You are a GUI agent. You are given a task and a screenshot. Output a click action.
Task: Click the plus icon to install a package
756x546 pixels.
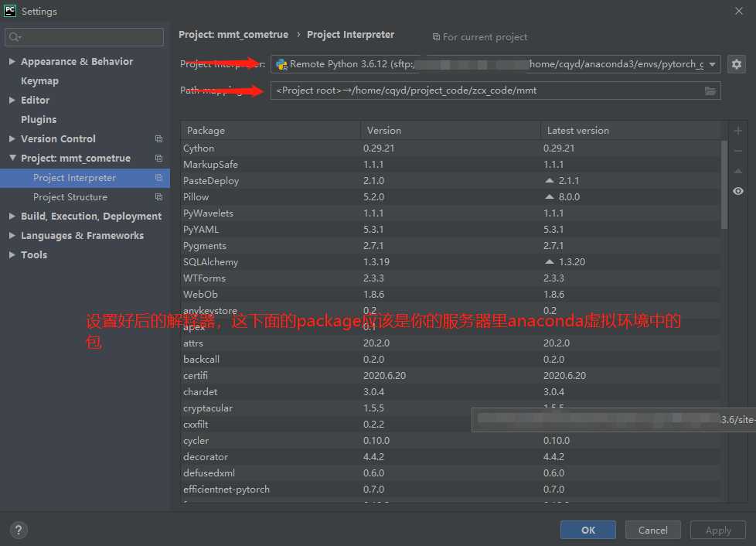click(x=738, y=131)
